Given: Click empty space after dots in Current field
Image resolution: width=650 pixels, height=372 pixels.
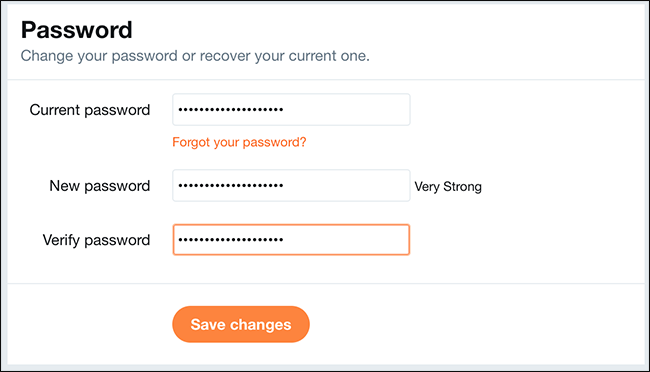Looking at the screenshot, I should (346, 109).
